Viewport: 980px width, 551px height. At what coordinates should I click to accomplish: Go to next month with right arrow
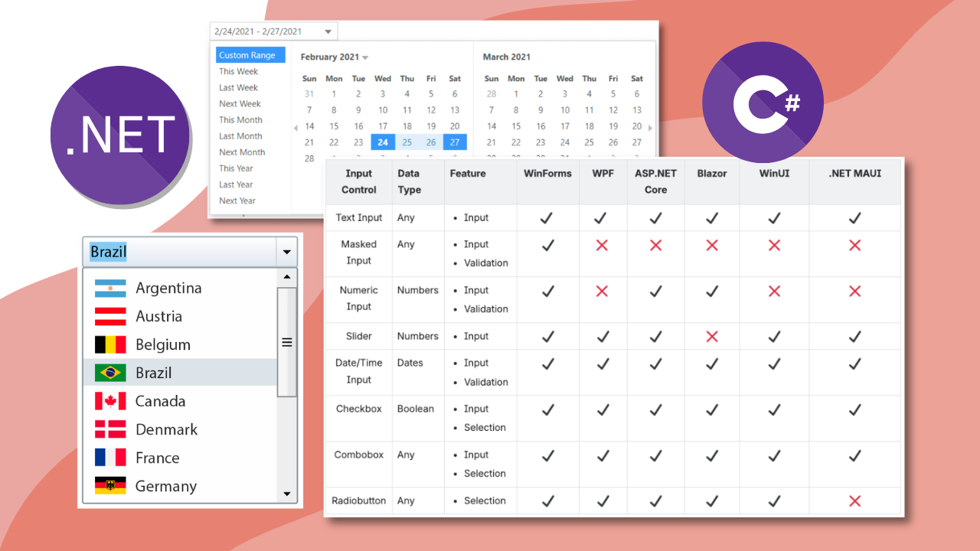tap(651, 128)
